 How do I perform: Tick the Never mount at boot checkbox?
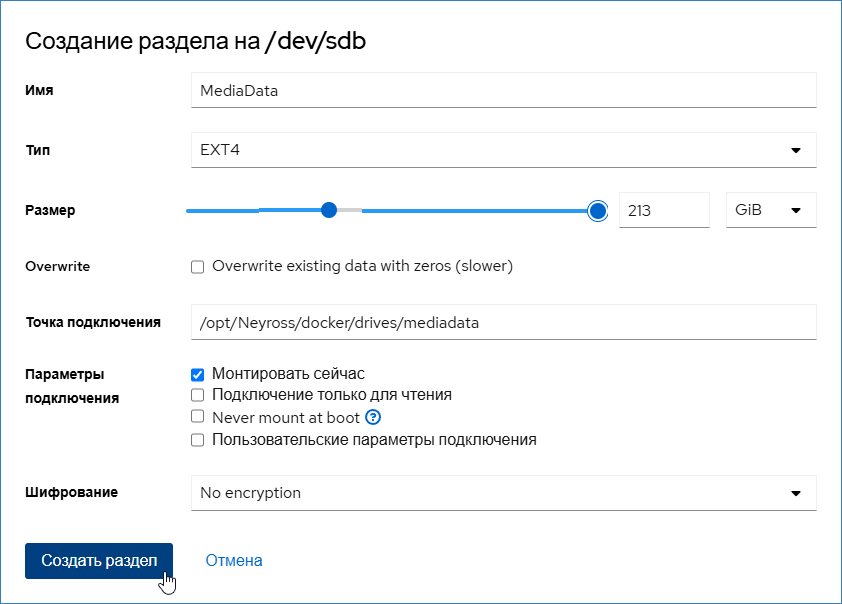tap(198, 417)
